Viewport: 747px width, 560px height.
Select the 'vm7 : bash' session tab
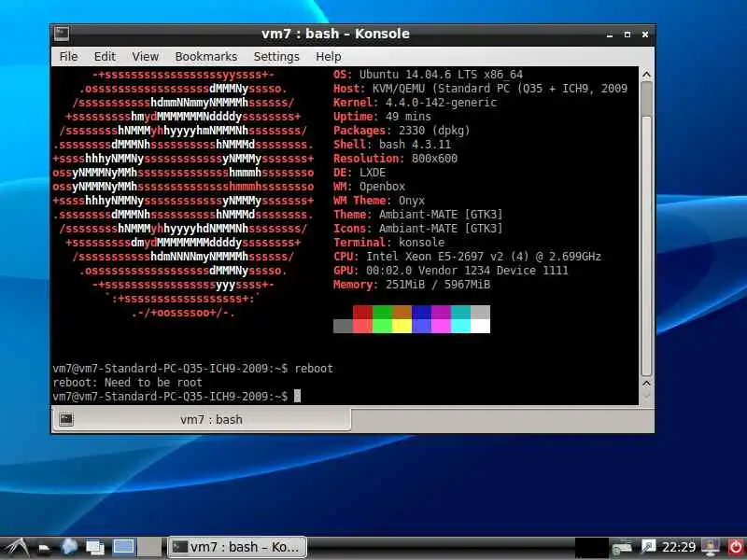[x=202, y=419]
